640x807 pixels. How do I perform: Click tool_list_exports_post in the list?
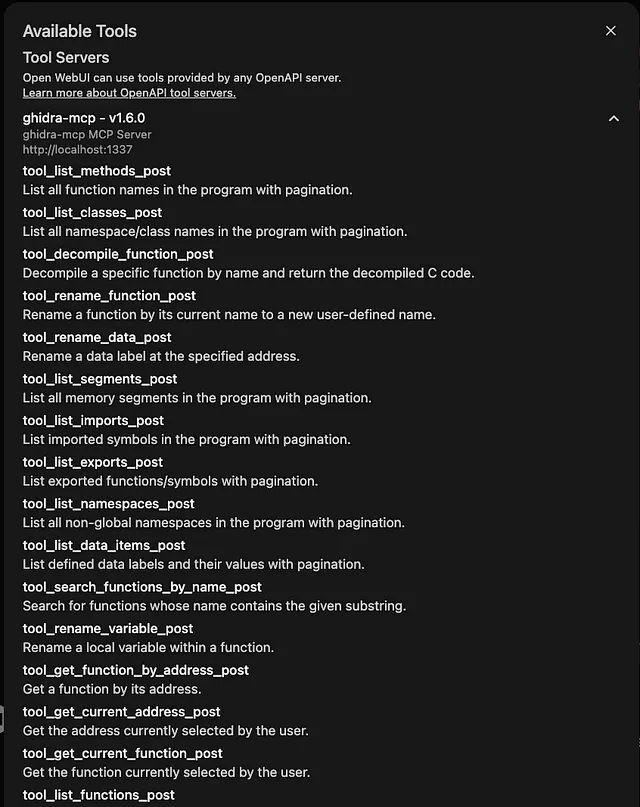pyautogui.click(x=93, y=462)
